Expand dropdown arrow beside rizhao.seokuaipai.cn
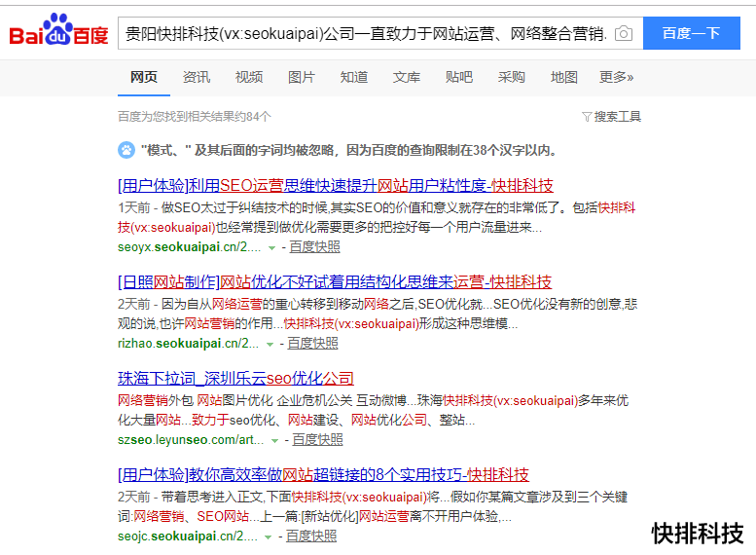 (x=270, y=345)
